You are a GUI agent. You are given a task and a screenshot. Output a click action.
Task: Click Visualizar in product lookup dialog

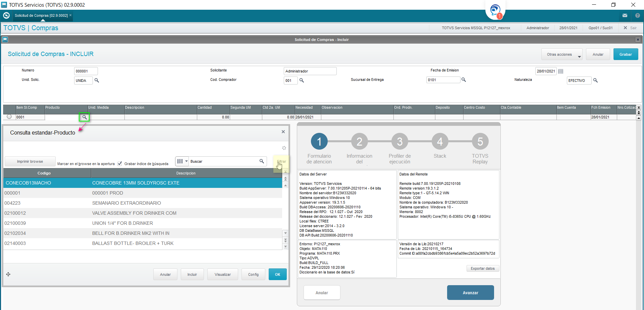(x=223, y=274)
